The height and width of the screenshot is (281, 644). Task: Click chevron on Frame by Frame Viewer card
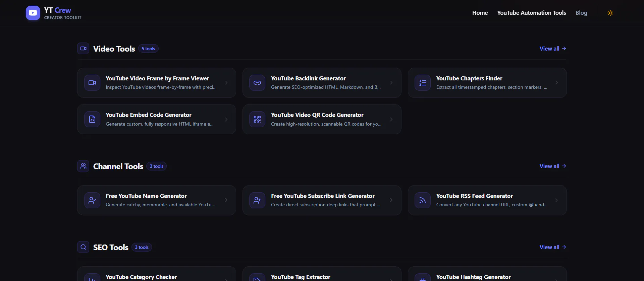tap(226, 83)
